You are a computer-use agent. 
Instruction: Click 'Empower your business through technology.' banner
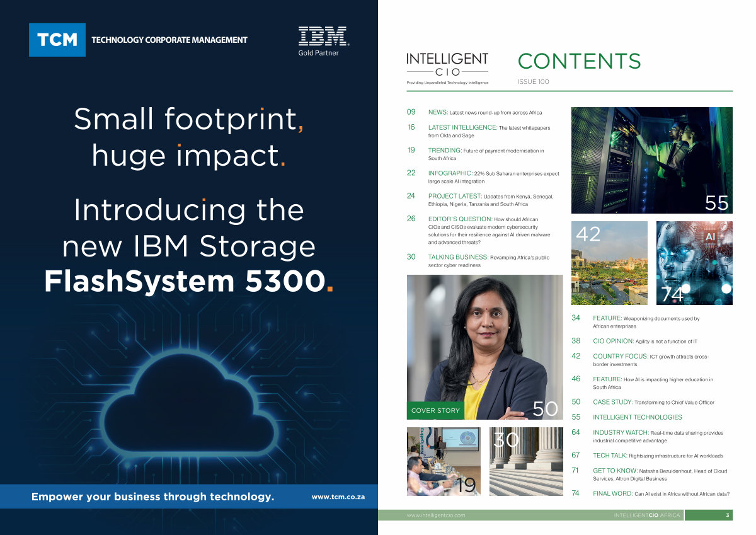click(x=153, y=497)
